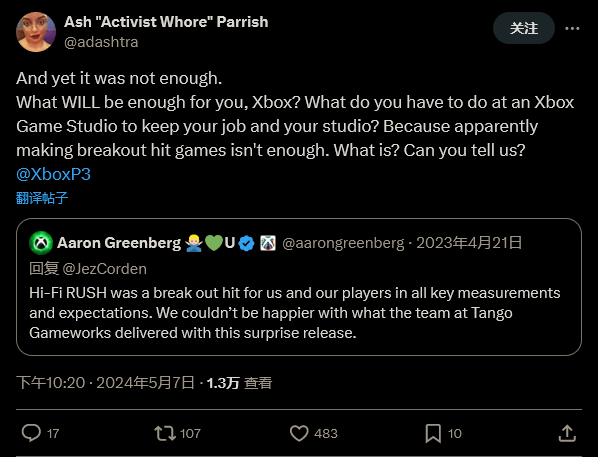This screenshot has width=598, height=457.
Task: Open the @adashtra handle
Action: pyautogui.click(x=101, y=42)
